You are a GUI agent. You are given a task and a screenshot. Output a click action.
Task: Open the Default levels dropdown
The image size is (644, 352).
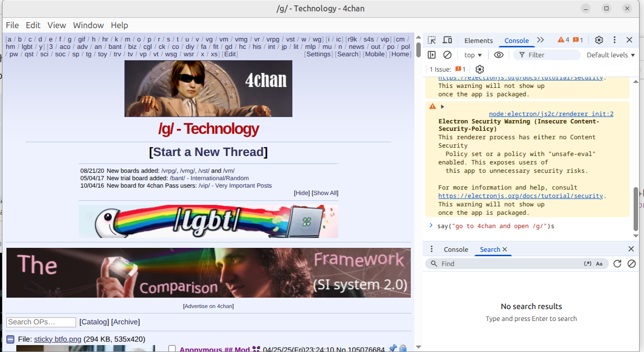coord(611,55)
